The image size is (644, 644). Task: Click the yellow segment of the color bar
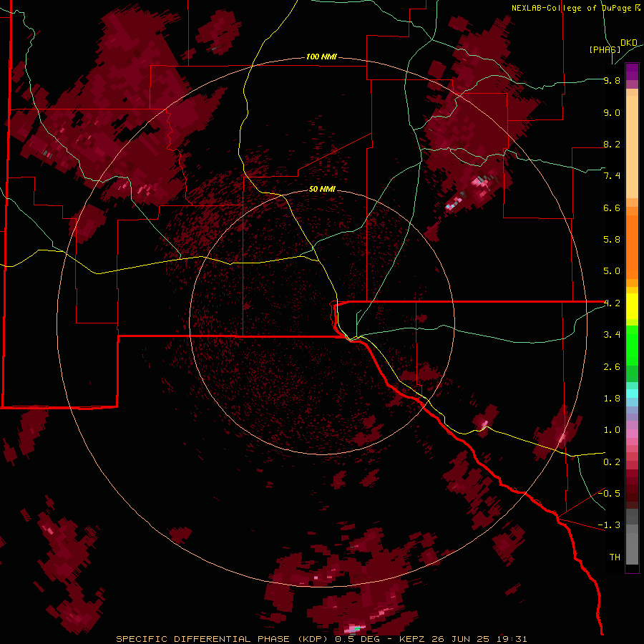click(x=632, y=306)
